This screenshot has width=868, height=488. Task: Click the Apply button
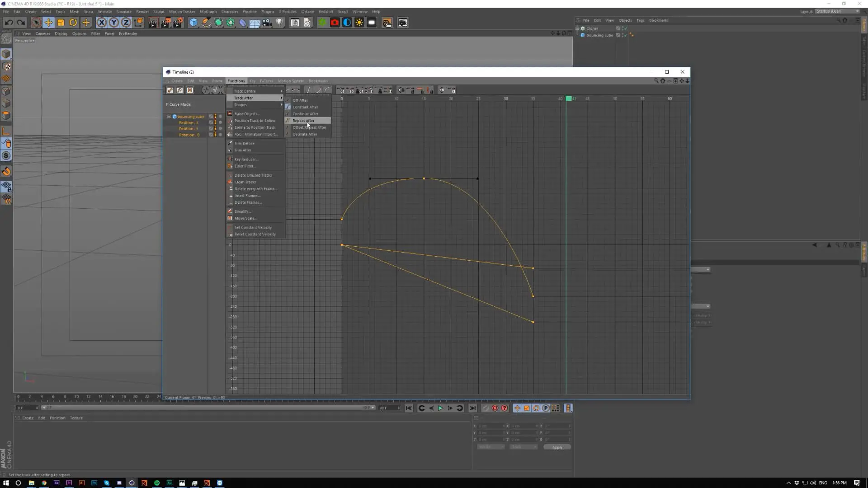pyautogui.click(x=557, y=447)
